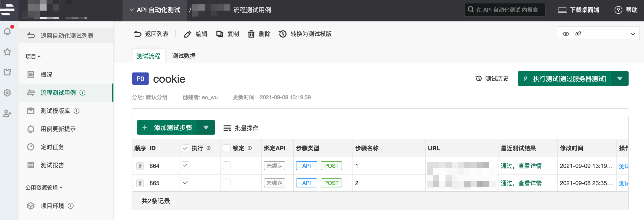Click info icon next to 测试模版库
The width and height of the screenshot is (644, 220).
click(x=77, y=111)
